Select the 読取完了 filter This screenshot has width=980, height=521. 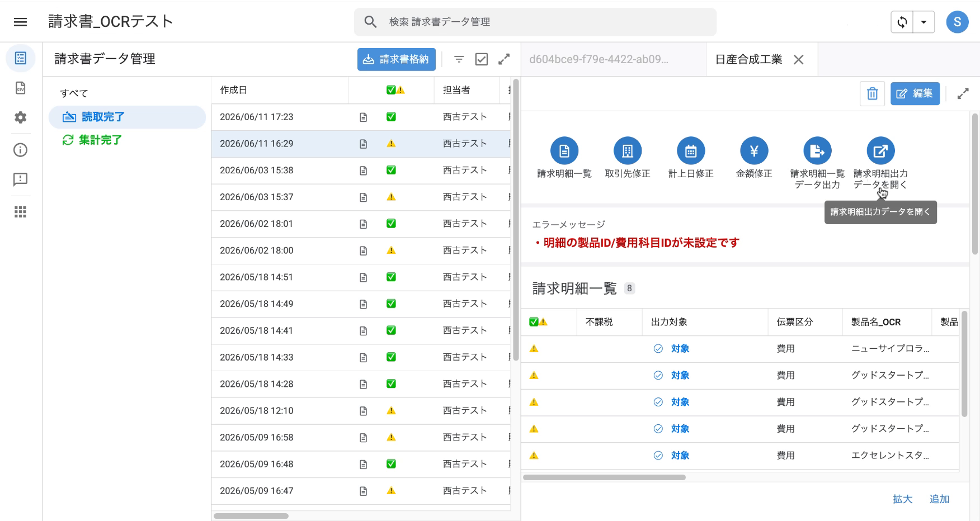127,117
